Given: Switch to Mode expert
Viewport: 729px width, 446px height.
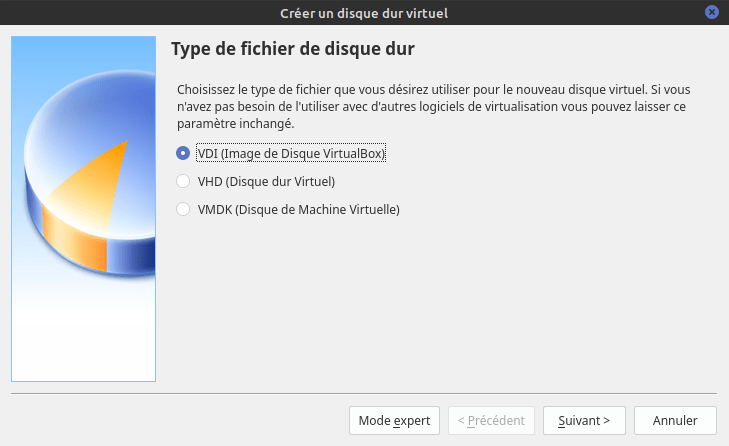Looking at the screenshot, I should click(394, 420).
